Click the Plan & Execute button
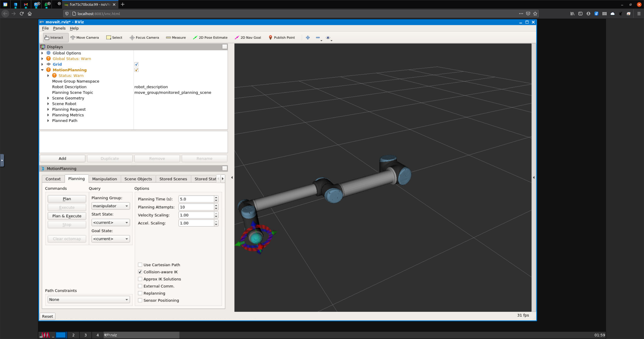The width and height of the screenshot is (644, 339). pyautogui.click(x=66, y=216)
